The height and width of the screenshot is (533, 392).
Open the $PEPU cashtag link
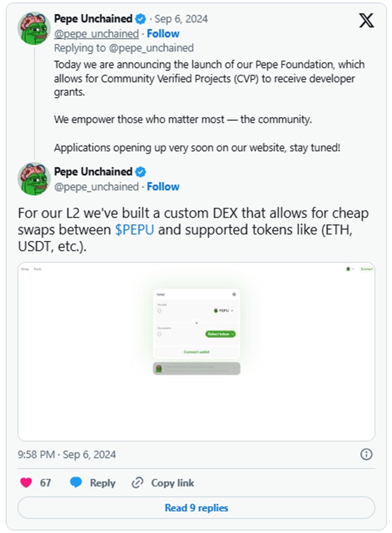tap(135, 231)
